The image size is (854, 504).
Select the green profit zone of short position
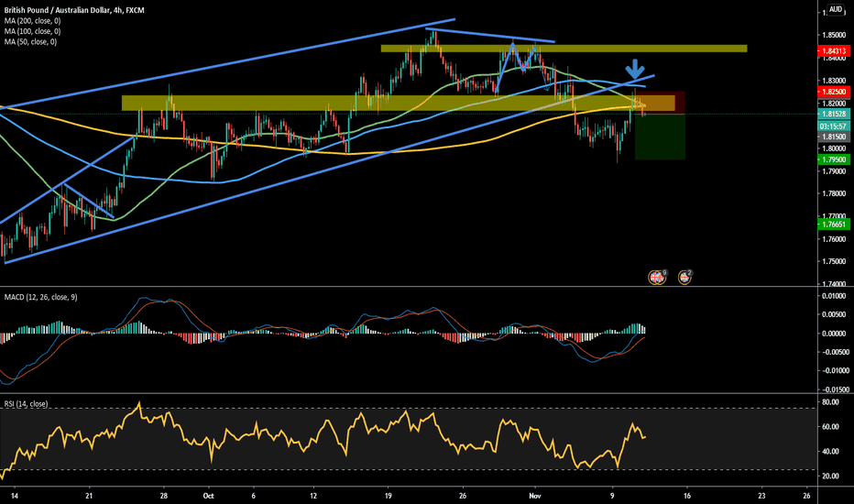coord(660,137)
